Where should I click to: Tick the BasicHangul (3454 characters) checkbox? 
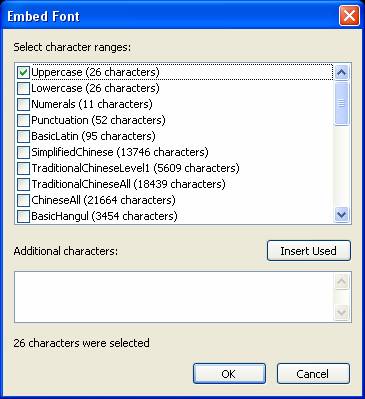[x=23, y=216]
